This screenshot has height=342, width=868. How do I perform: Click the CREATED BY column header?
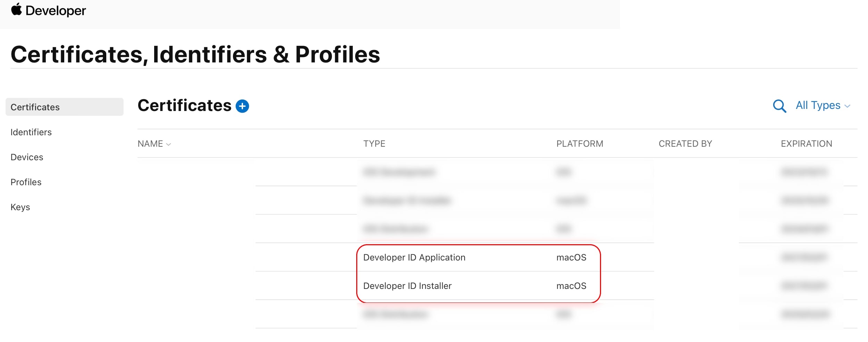pyautogui.click(x=685, y=144)
